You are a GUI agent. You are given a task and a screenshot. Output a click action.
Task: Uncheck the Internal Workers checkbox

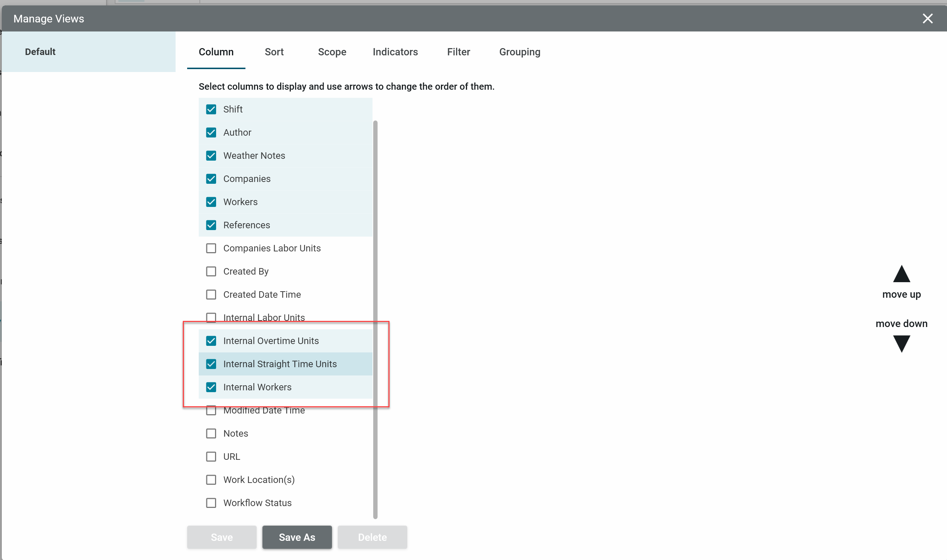coord(211,387)
